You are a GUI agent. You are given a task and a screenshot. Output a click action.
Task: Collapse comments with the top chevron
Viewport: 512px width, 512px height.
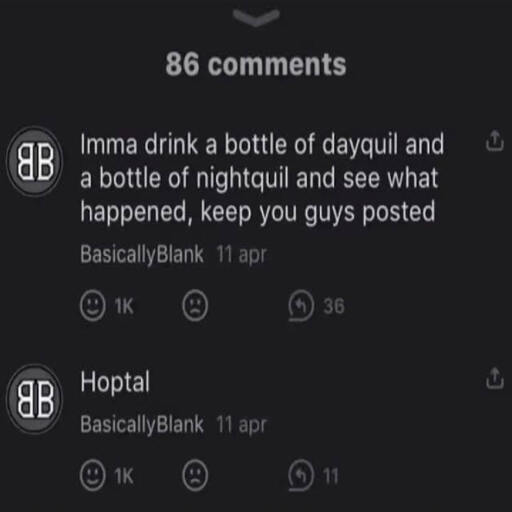(x=256, y=18)
